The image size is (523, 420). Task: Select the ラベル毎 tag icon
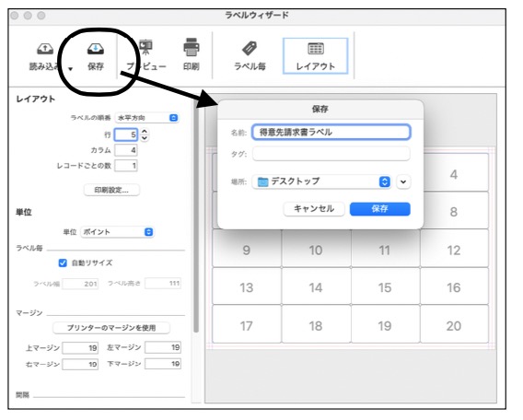[x=250, y=49]
